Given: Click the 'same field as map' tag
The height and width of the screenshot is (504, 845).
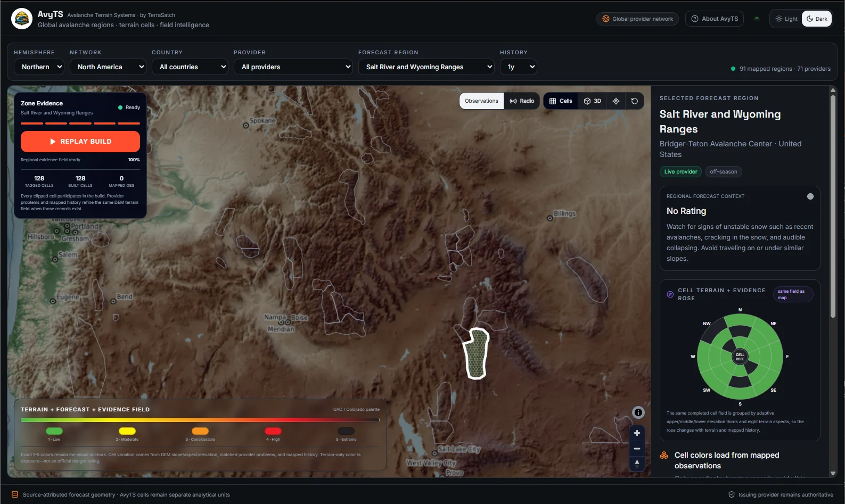Looking at the screenshot, I should click(x=793, y=294).
